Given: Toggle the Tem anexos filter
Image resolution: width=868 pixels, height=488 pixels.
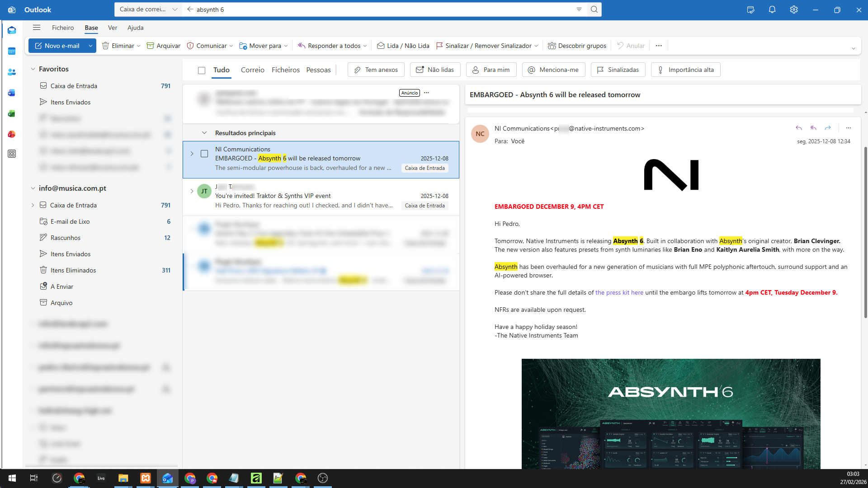Looking at the screenshot, I should click(376, 70).
